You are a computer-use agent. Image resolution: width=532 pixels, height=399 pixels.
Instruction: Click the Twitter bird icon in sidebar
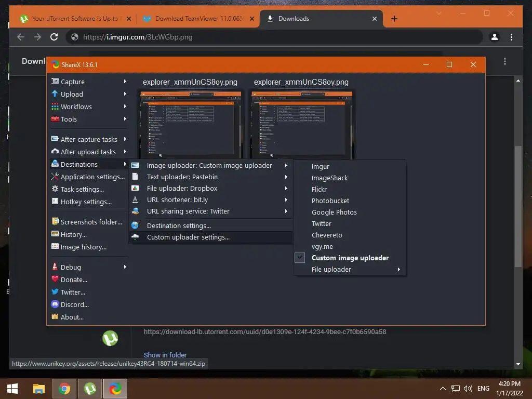pyautogui.click(x=55, y=292)
